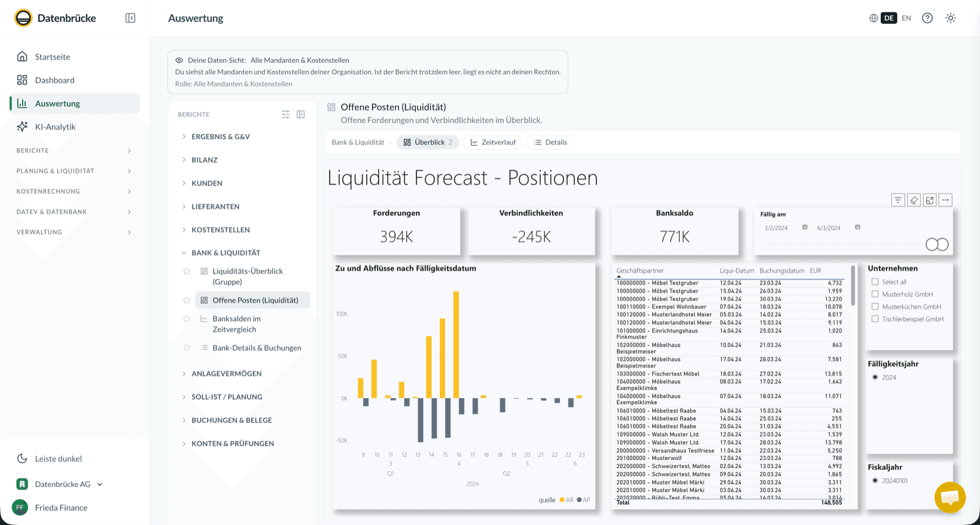
Task: Open Banksalden im Zeitvergleich report
Action: [x=252, y=324]
